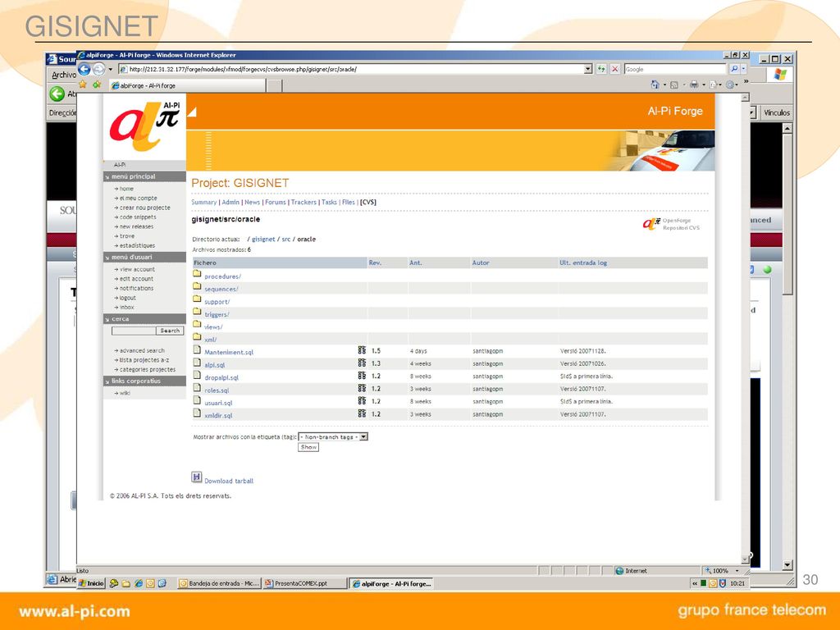840x630 pixels.
Task: Click the Download tarball link
Action: click(229, 481)
